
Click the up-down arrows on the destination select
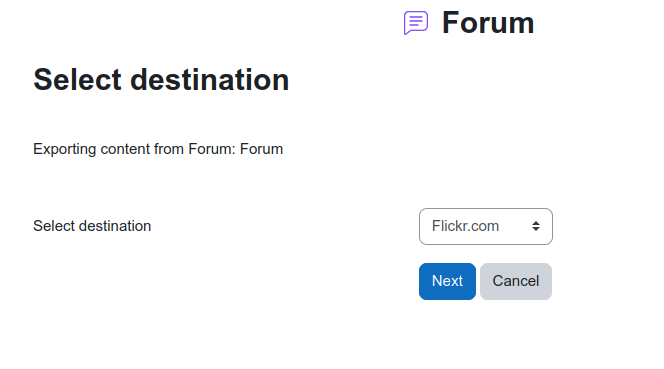click(x=536, y=226)
